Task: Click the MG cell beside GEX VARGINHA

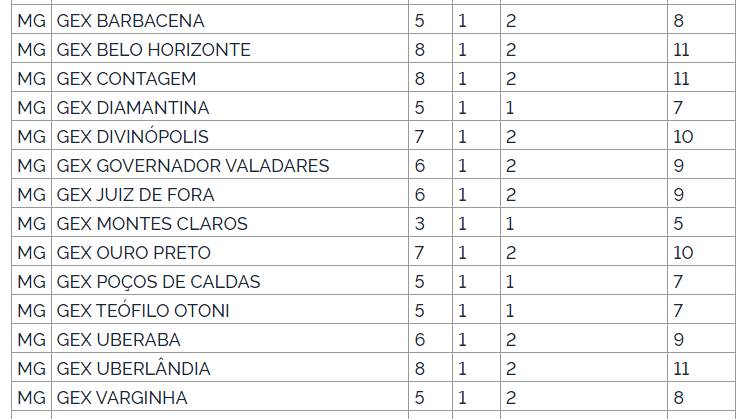Action: coord(31,397)
